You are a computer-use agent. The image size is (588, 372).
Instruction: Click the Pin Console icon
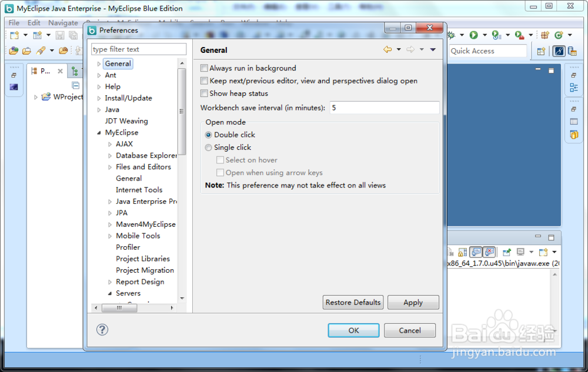click(507, 252)
